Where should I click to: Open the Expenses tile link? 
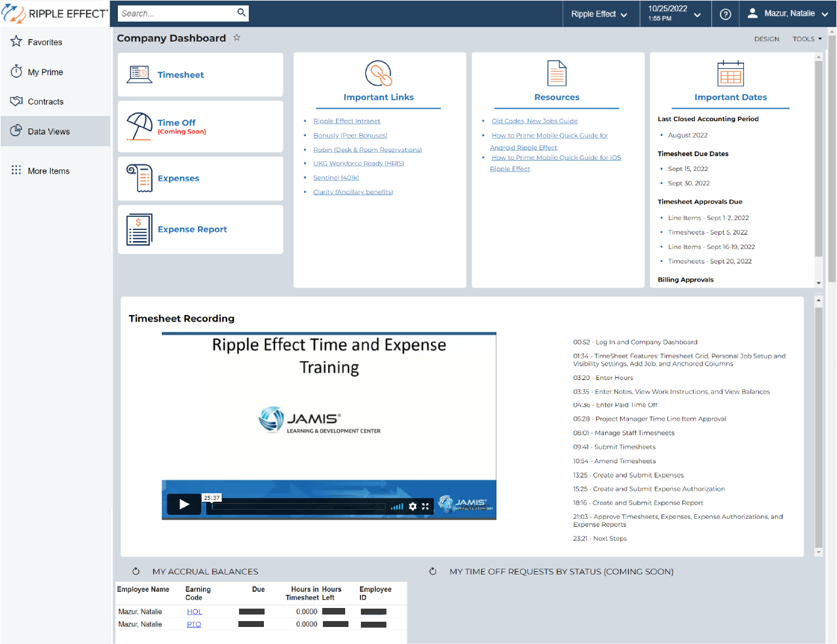coord(178,178)
